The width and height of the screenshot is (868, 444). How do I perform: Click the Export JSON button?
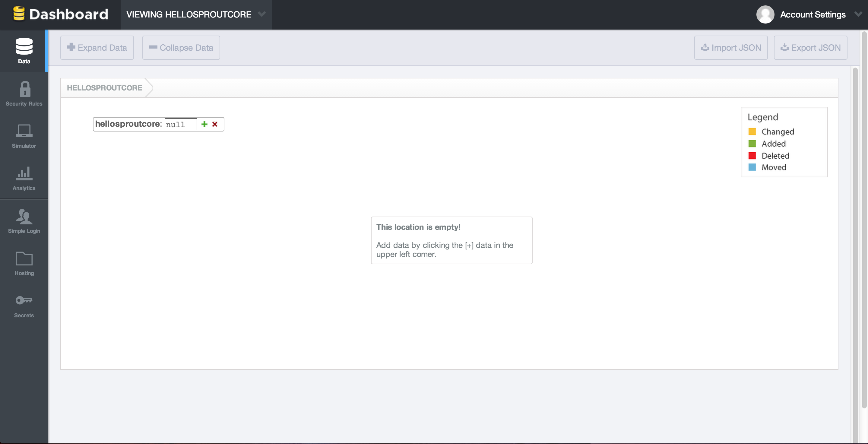(810, 48)
